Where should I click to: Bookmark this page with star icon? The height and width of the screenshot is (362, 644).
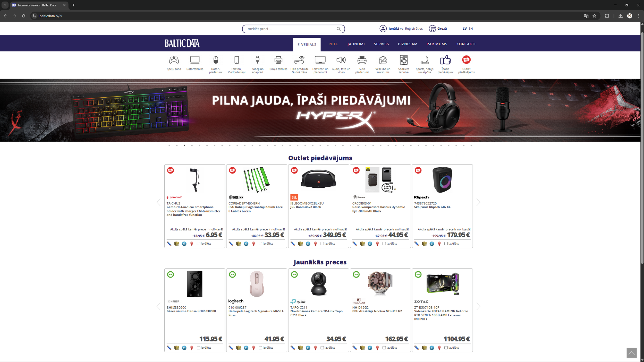[x=594, y=16]
